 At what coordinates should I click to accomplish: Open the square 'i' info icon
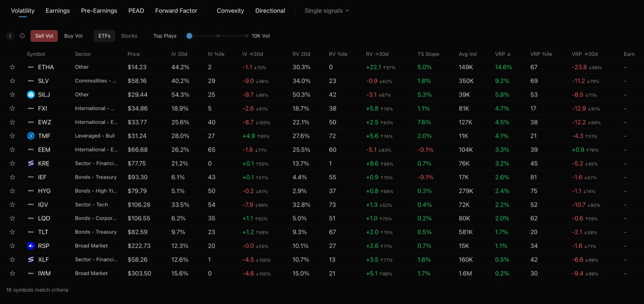coord(10,36)
